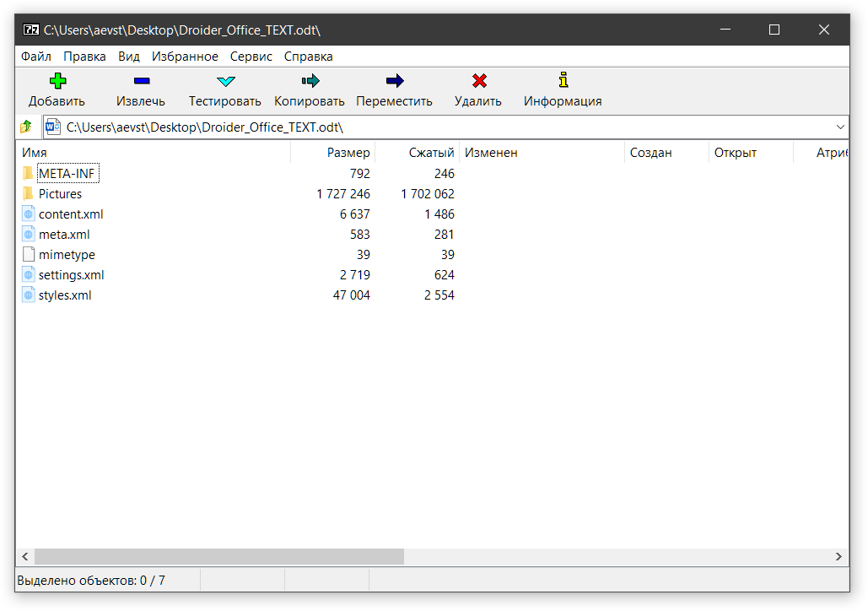
Task: Click the blue minus Извлечь icon
Action: tap(141, 82)
